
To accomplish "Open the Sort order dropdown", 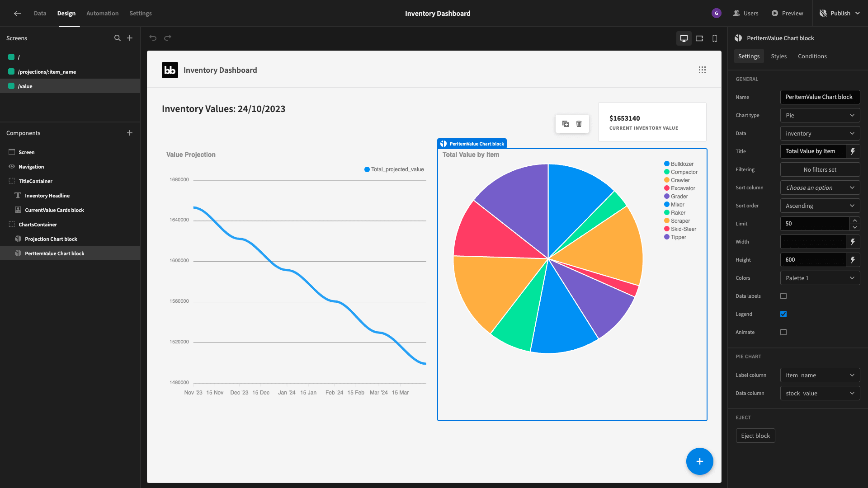I will pyautogui.click(x=820, y=206).
